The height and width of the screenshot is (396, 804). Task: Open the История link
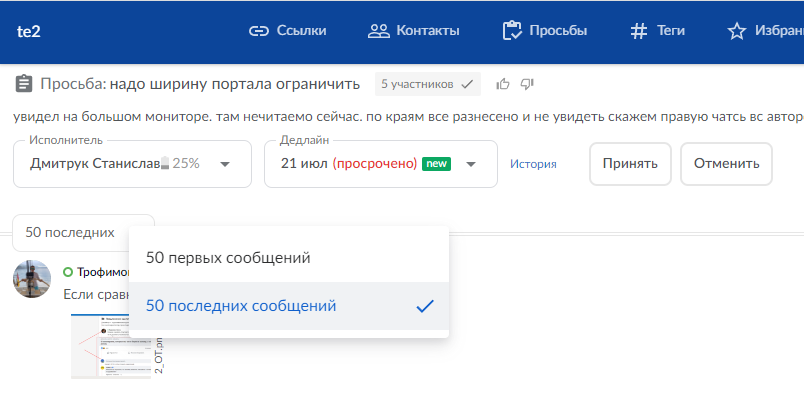pyautogui.click(x=533, y=164)
